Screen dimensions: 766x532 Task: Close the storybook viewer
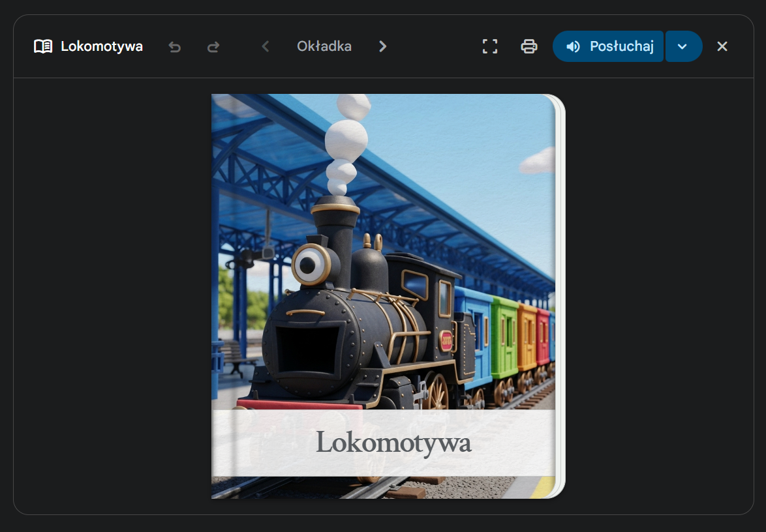(722, 46)
